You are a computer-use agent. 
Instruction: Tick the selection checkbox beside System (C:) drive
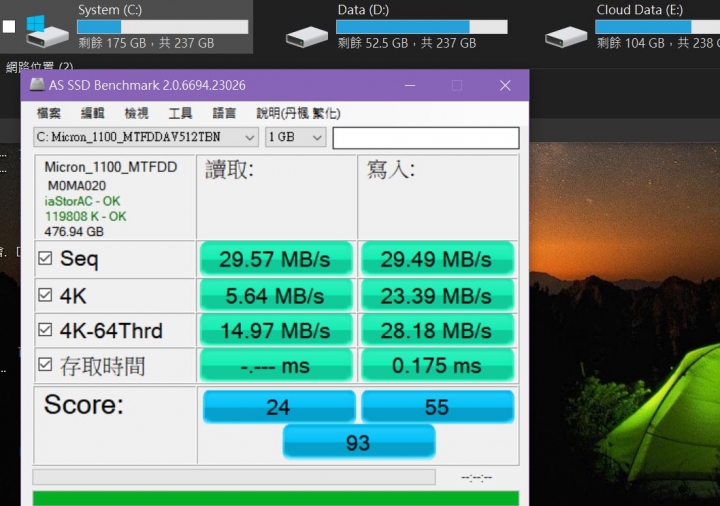(x=9, y=27)
